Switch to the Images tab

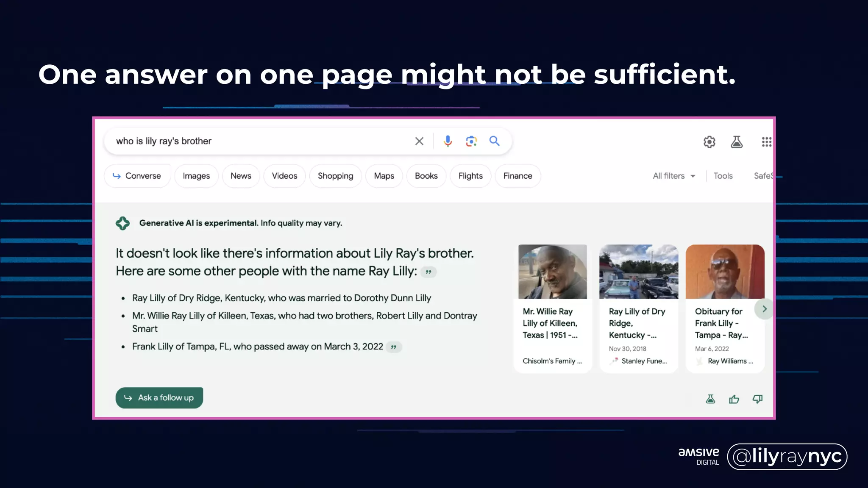tap(196, 176)
